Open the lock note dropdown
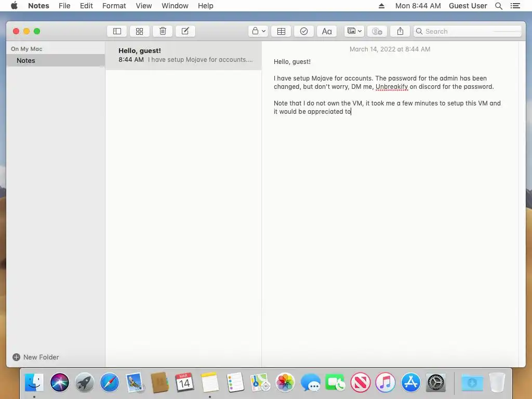The image size is (532, 399). [x=258, y=31]
